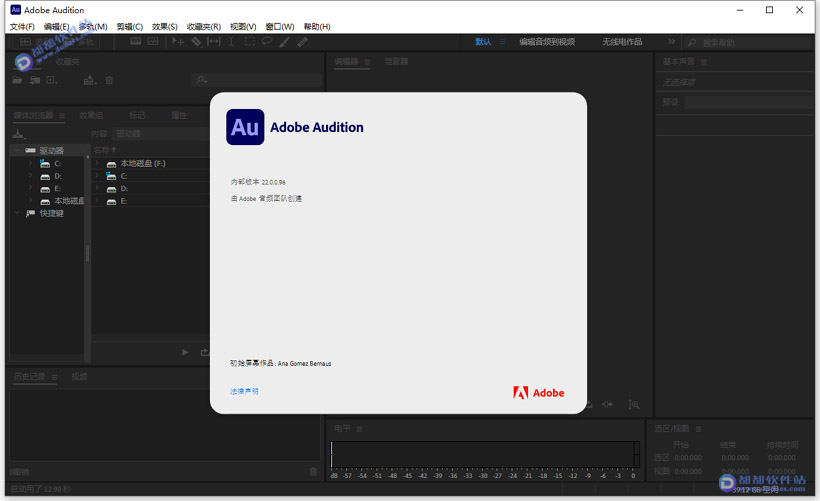Select 驱动器 in the tree

tap(51, 151)
